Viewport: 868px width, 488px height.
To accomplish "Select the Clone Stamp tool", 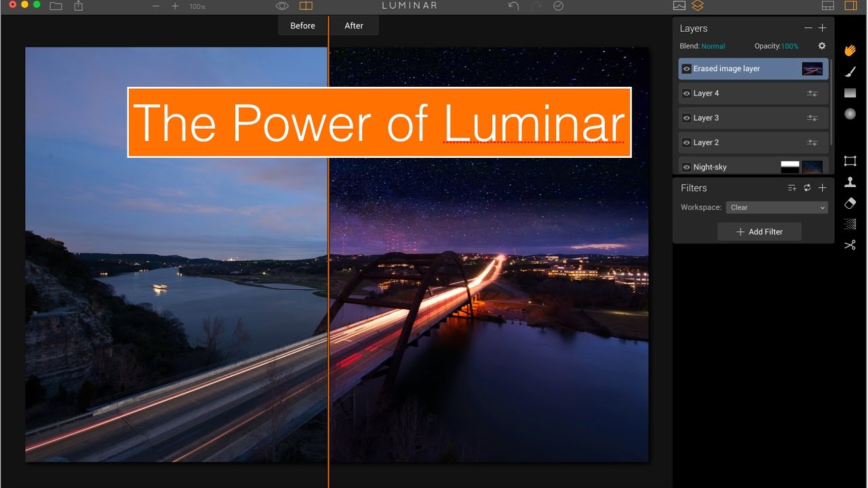I will click(x=850, y=182).
